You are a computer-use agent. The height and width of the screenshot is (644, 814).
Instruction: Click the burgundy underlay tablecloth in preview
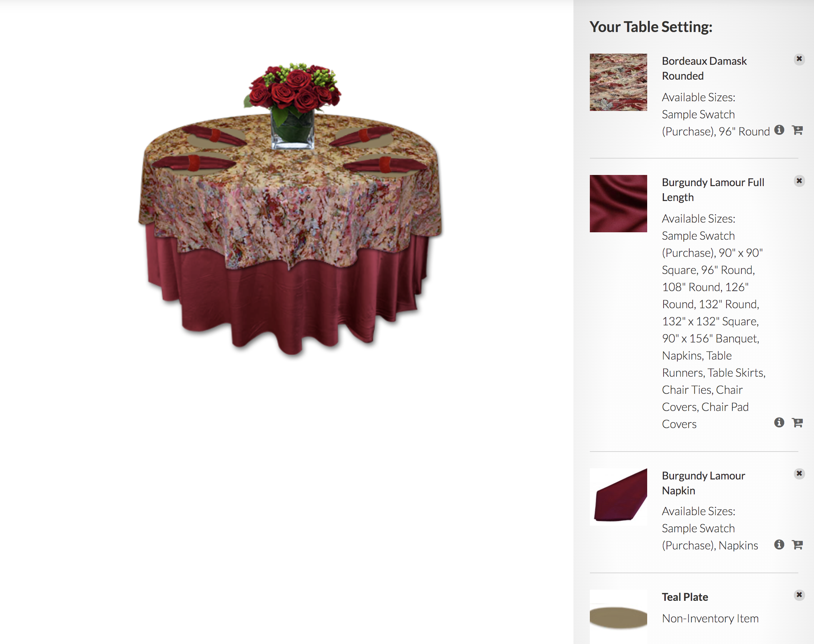(287, 302)
